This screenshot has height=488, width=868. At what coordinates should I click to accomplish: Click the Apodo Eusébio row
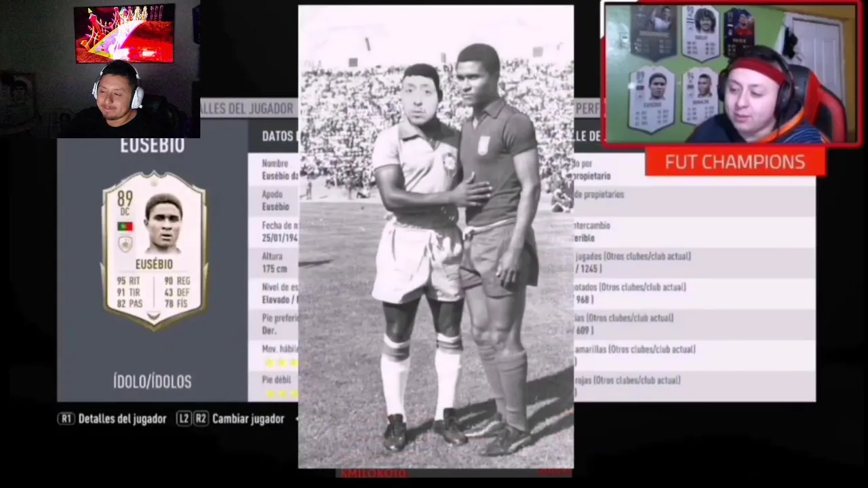[x=273, y=200]
